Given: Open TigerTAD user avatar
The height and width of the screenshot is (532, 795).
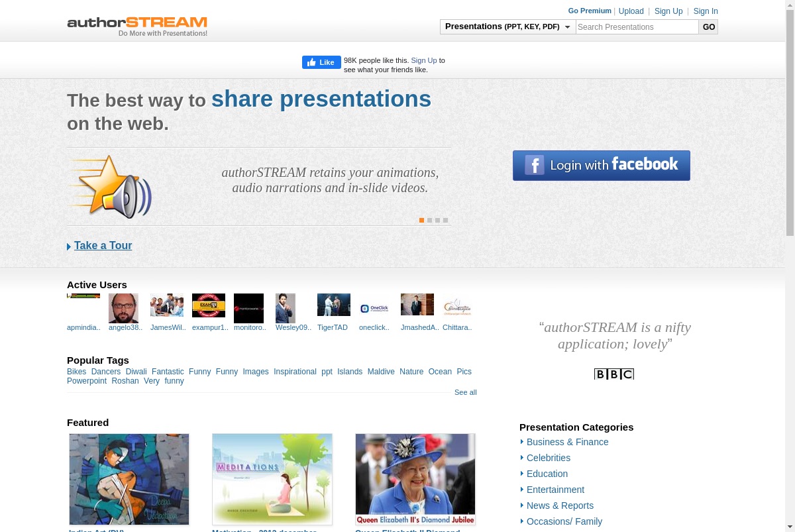Looking at the screenshot, I should tap(334, 305).
